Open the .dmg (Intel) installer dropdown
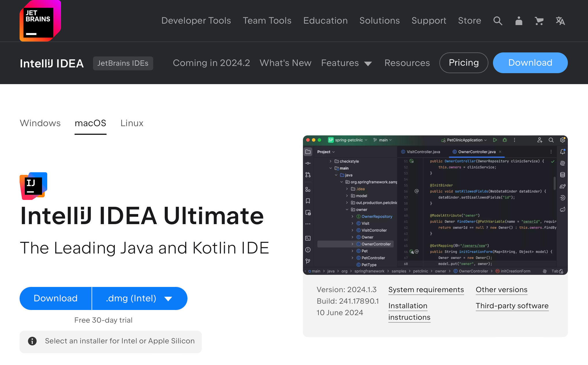Image resolution: width=588 pixels, height=365 pixels. [139, 298]
